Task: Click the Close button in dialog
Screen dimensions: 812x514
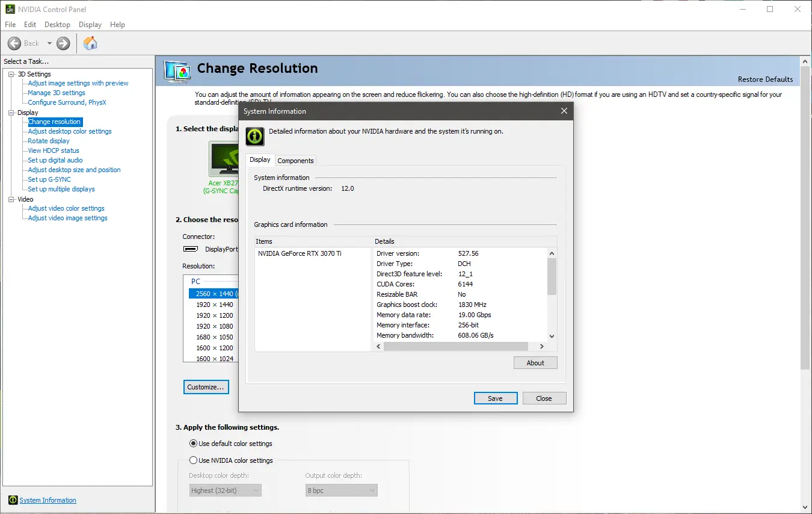Action: pyautogui.click(x=544, y=398)
